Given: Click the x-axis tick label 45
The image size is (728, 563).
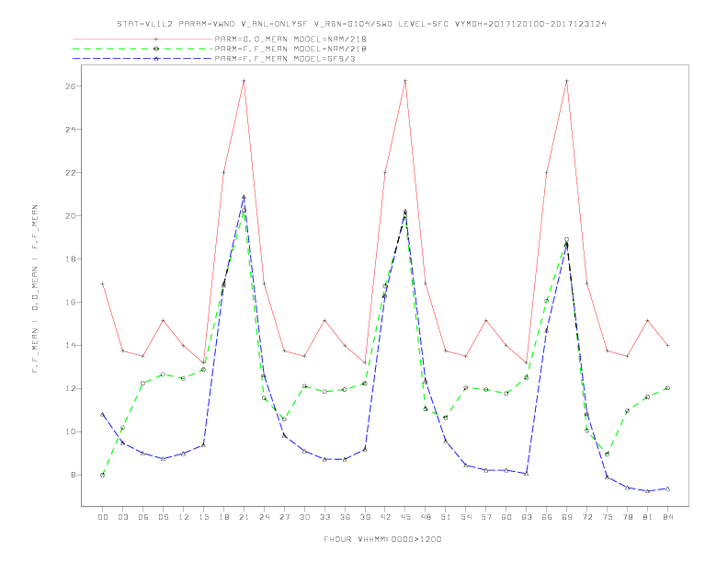Looking at the screenshot, I should (x=405, y=517).
